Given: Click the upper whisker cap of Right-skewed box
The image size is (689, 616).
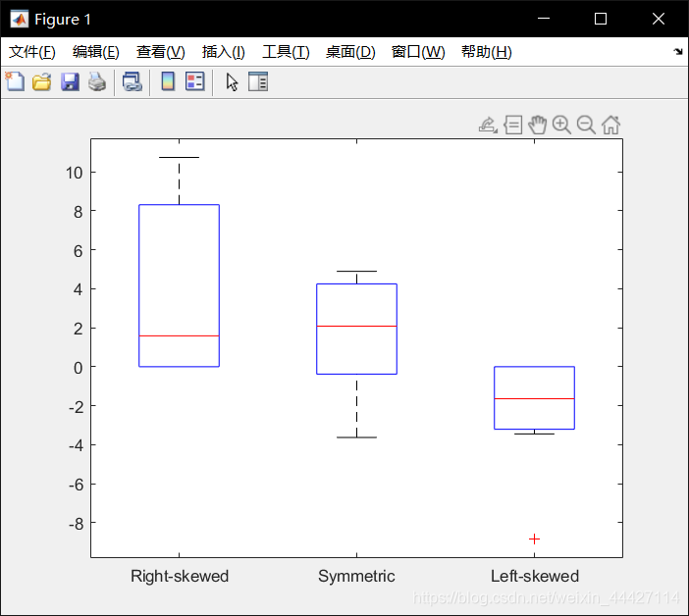Looking at the screenshot, I should 180,157.
